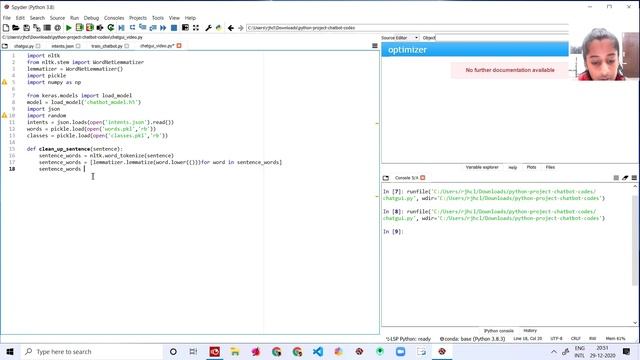
Task: Close the Console 5/A tab
Action: (422, 178)
